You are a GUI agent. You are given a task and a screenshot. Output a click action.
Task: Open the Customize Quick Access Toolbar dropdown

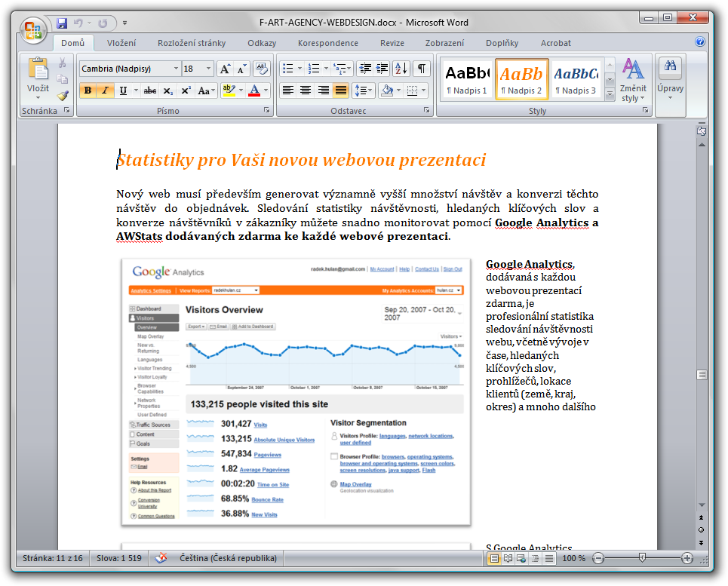[x=125, y=23]
